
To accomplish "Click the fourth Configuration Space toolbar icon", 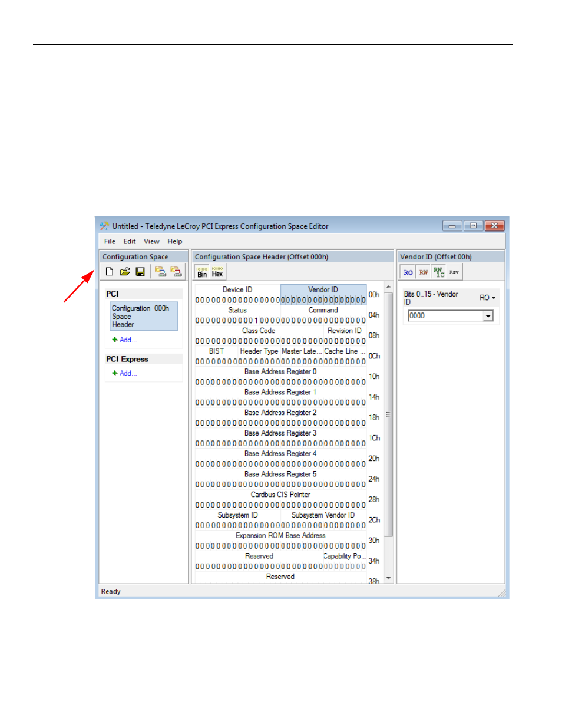I will click(x=160, y=272).
